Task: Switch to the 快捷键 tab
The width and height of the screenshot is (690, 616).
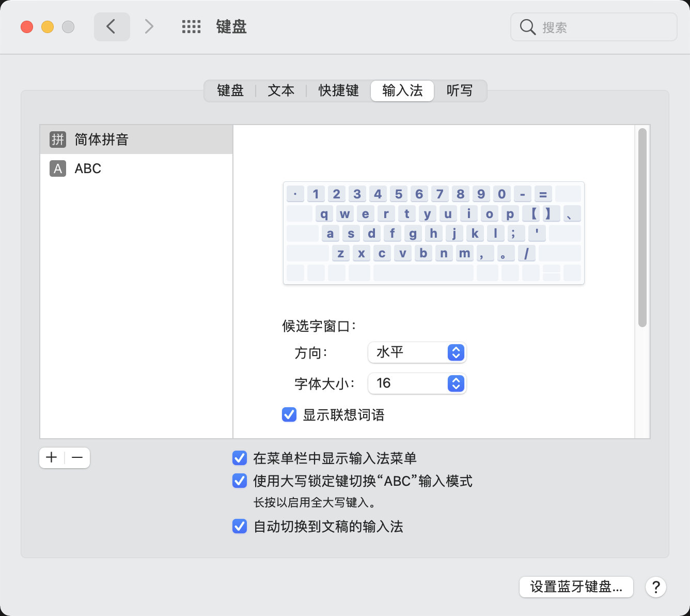Action: [338, 91]
